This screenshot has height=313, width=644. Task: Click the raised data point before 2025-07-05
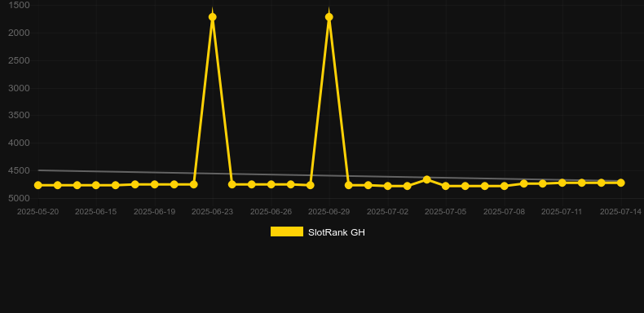coord(426,179)
